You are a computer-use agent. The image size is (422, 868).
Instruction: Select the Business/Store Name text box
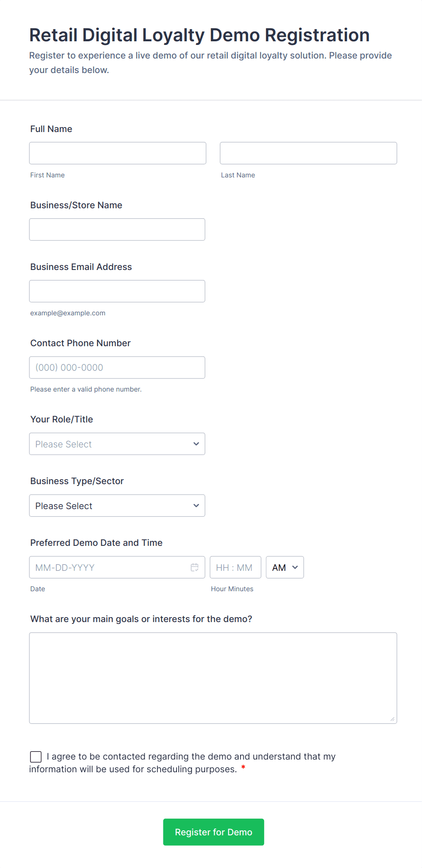(117, 229)
